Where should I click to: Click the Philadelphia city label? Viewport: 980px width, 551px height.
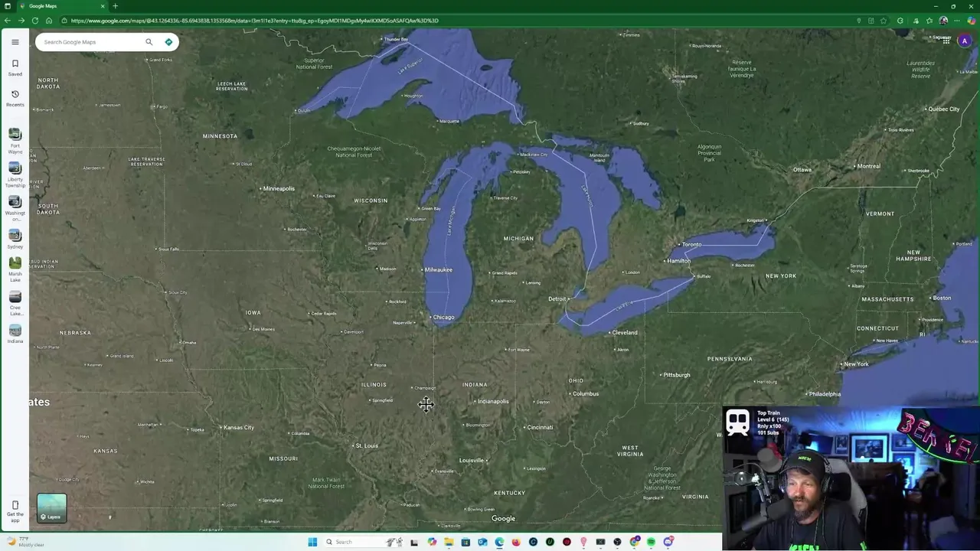click(825, 394)
